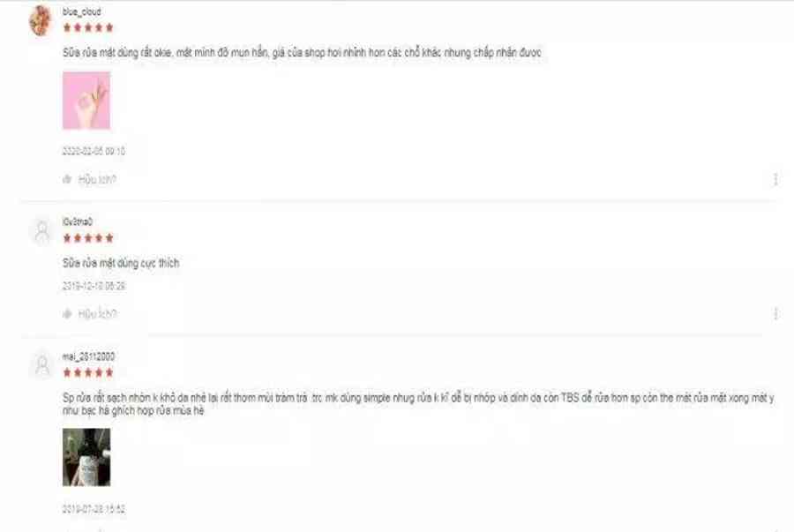Click the blue_cloud username
Viewport: 794px width, 532px height.
[81, 11]
